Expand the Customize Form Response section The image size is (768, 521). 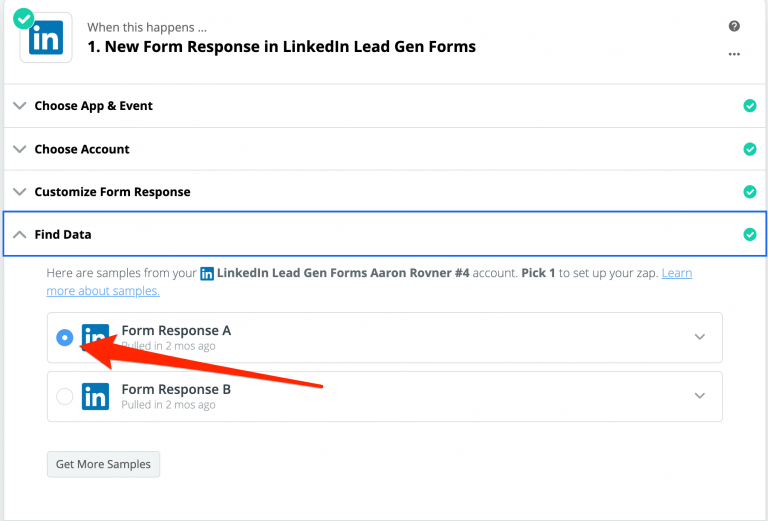20,191
